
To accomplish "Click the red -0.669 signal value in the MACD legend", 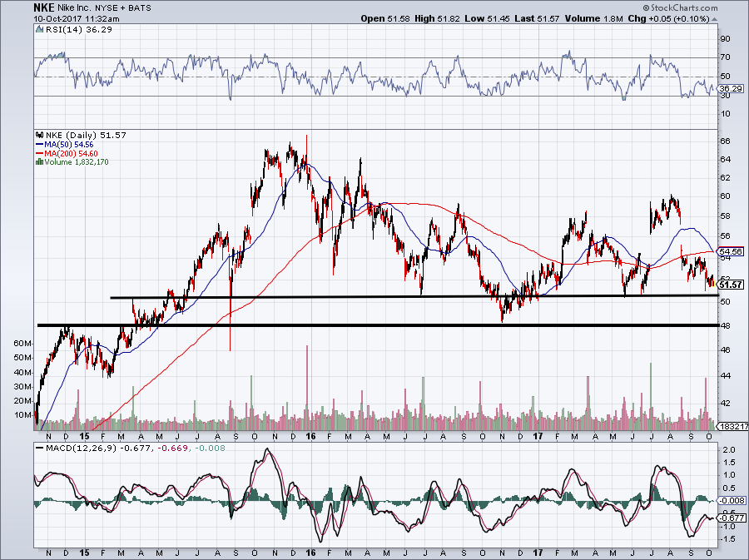I will [x=172, y=448].
